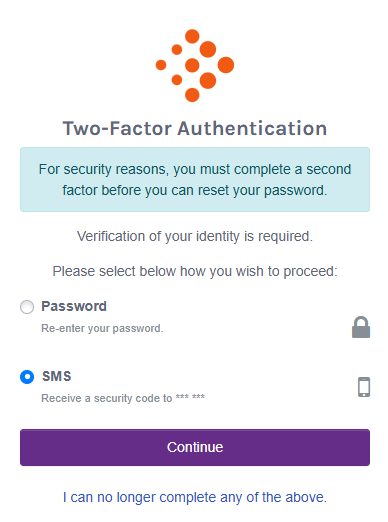Image resolution: width=388 pixels, height=522 pixels.
Task: Click the leftmost small orange logo dot
Action: [x=161, y=65]
